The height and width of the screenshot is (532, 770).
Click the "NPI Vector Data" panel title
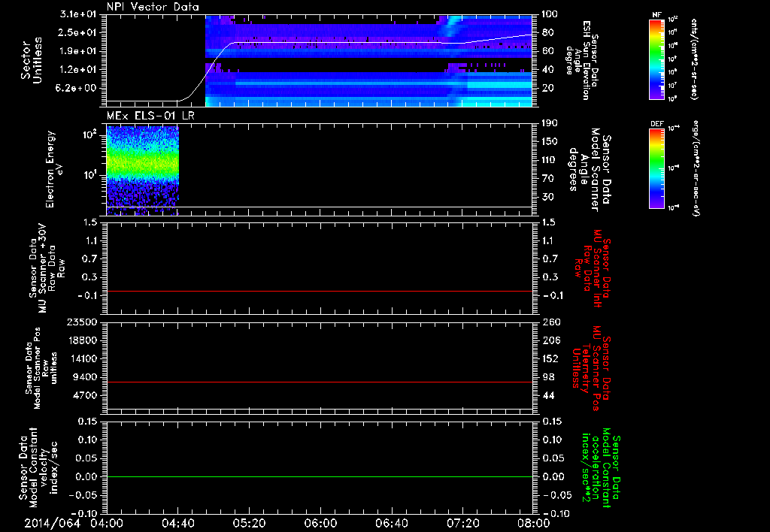click(153, 7)
